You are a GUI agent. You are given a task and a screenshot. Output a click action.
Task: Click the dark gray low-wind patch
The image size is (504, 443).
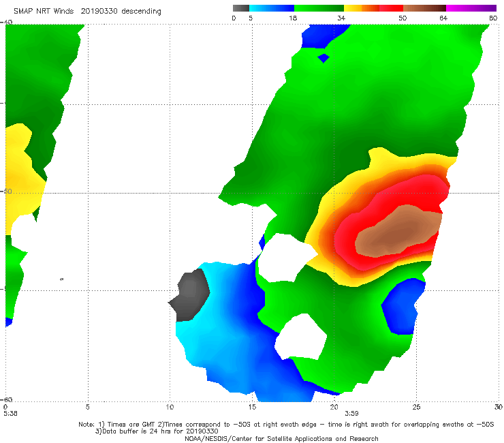coord(190,294)
